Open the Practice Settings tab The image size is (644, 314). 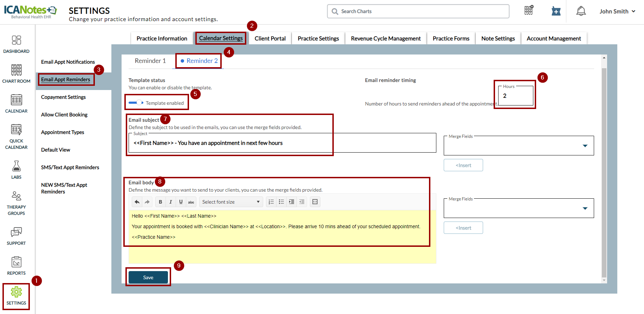tap(318, 38)
